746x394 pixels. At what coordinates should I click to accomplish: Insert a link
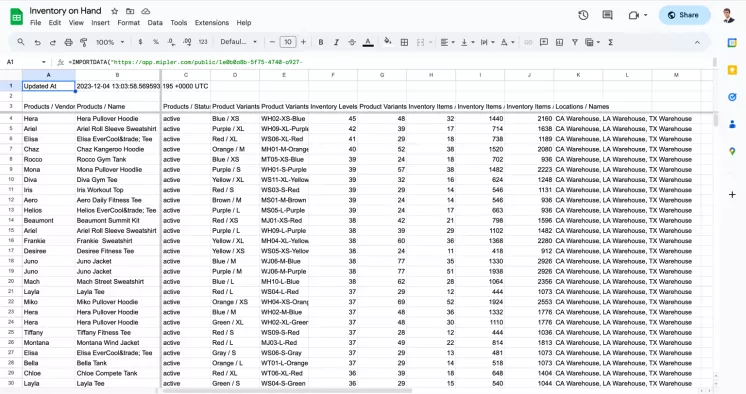pos(528,42)
